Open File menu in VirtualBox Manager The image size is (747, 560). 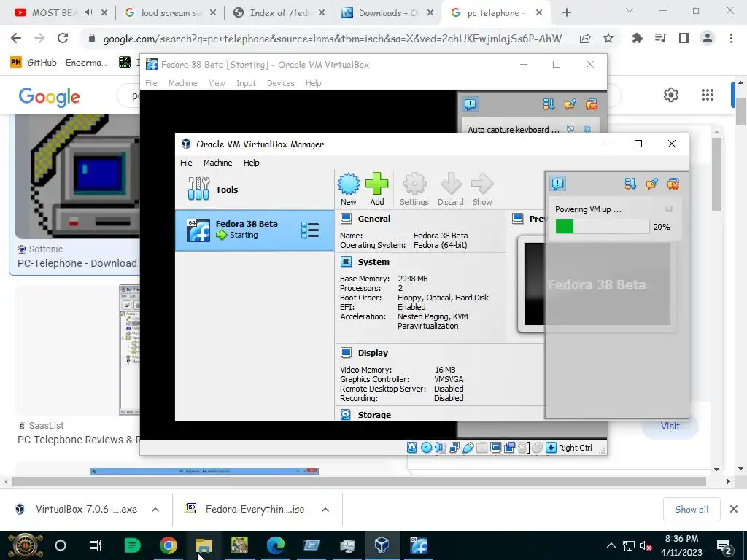pyautogui.click(x=186, y=163)
